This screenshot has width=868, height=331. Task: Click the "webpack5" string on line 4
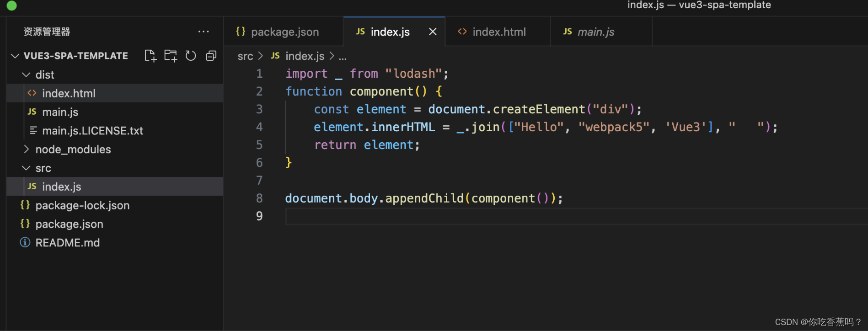(614, 127)
